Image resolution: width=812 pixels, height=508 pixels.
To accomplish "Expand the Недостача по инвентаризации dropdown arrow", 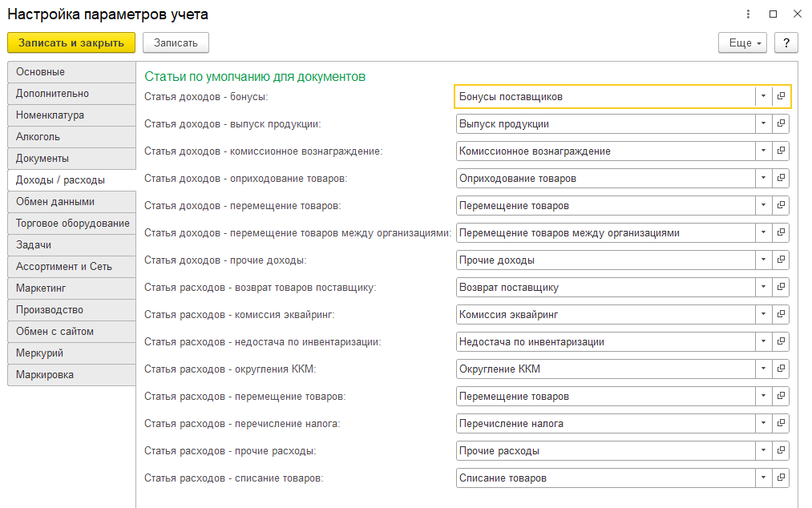I will pyautogui.click(x=763, y=342).
